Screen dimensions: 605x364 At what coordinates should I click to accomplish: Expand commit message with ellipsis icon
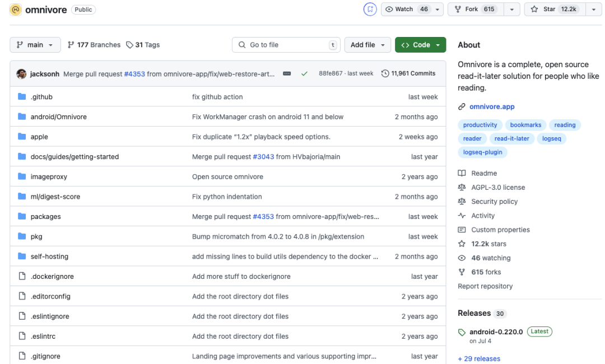[287, 73]
